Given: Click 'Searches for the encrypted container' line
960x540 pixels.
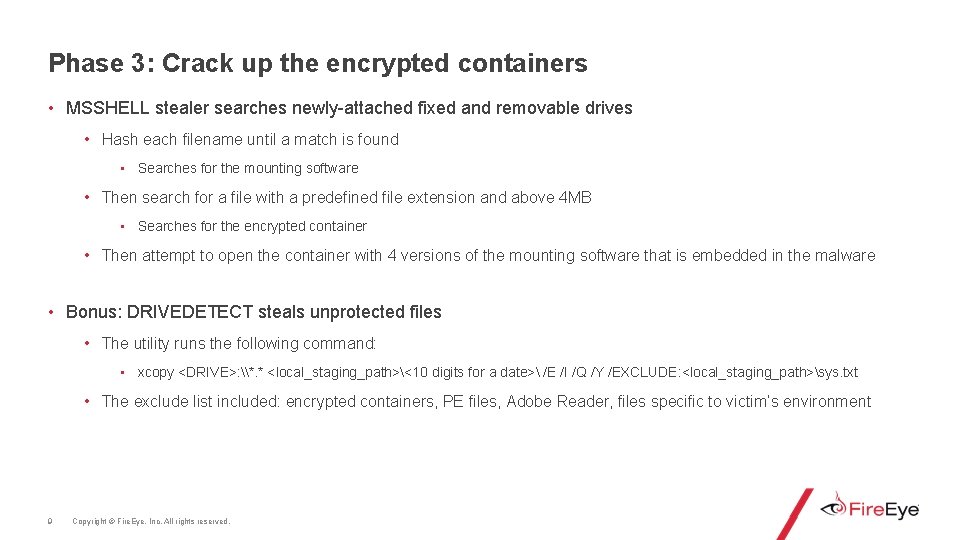Looking at the screenshot, I should (x=252, y=227).
